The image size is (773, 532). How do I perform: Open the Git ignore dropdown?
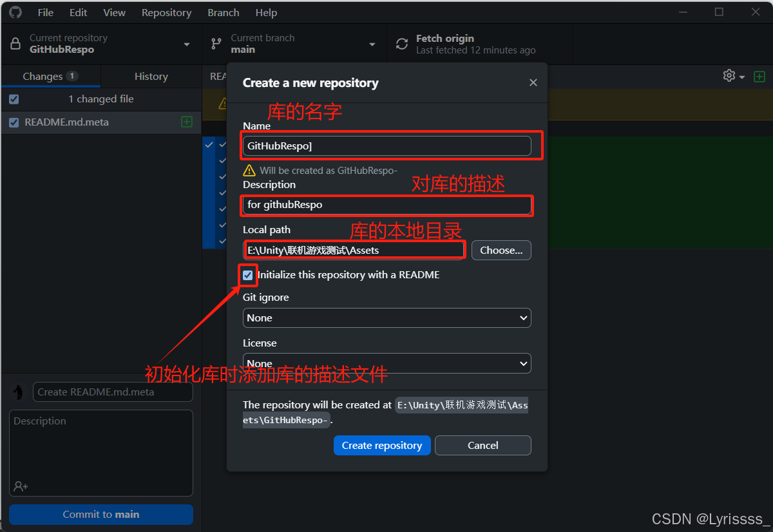click(x=387, y=318)
